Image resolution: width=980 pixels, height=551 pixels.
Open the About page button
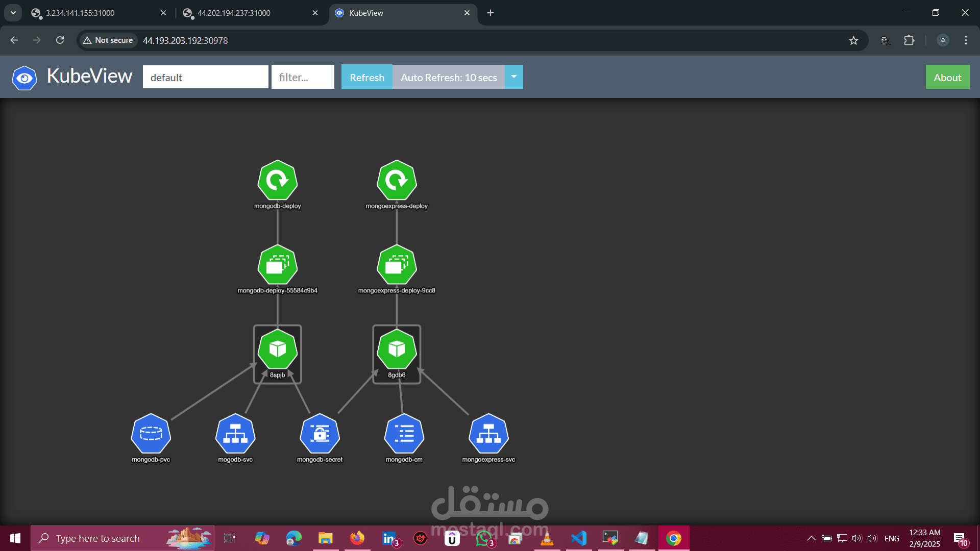(947, 77)
